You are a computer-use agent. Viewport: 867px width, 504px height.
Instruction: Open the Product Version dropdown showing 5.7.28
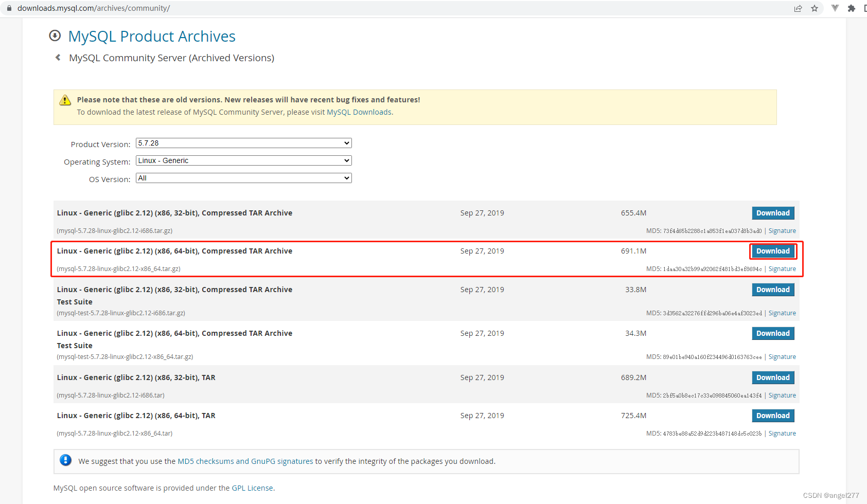pyautogui.click(x=244, y=143)
